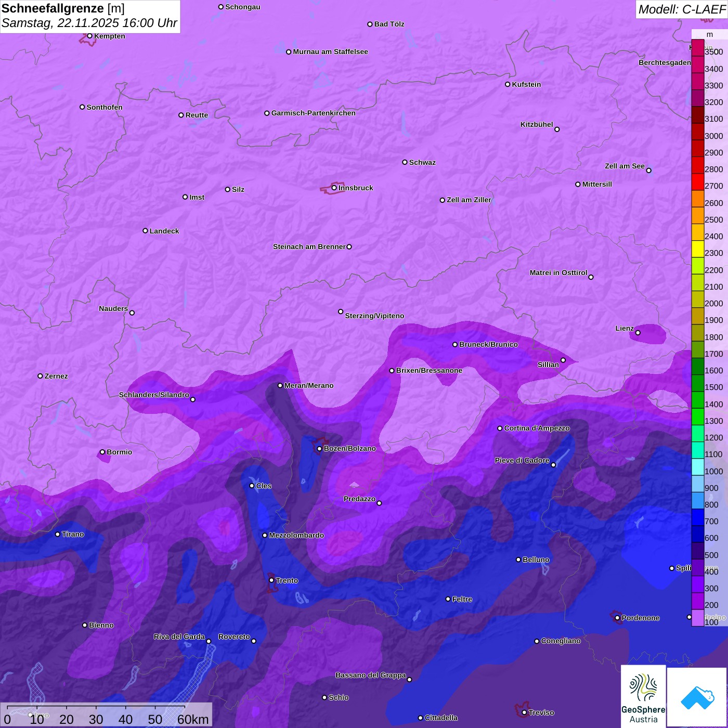Click the 'Sillian' label
Screen dimensions: 728x728
549,365
